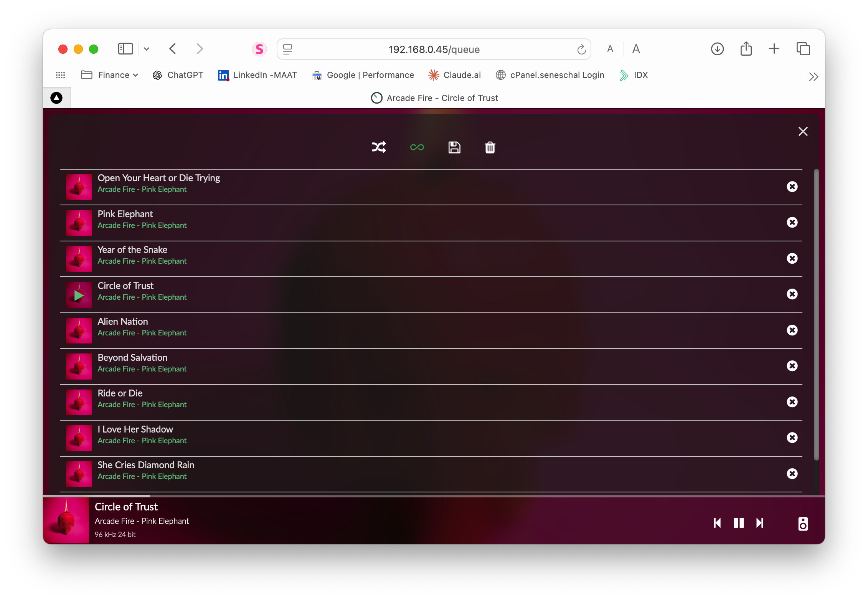
Task: Click the 96 kHz 24 bit label
Action: tap(115, 535)
